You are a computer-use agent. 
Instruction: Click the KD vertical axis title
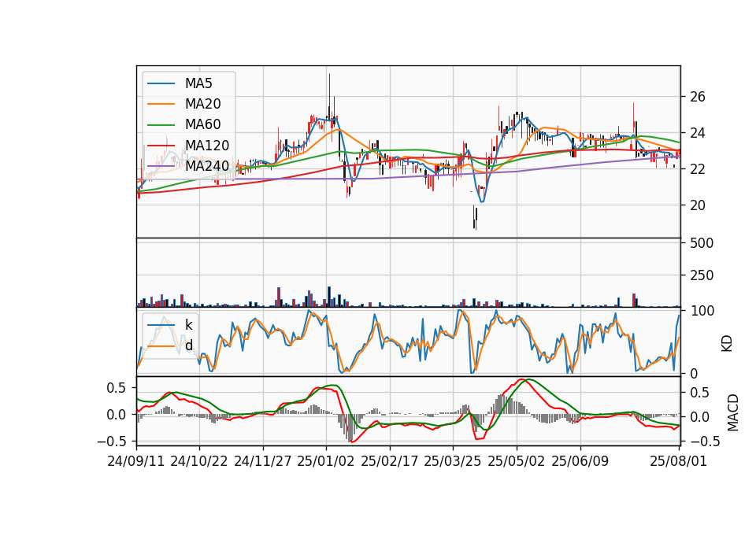point(727,343)
